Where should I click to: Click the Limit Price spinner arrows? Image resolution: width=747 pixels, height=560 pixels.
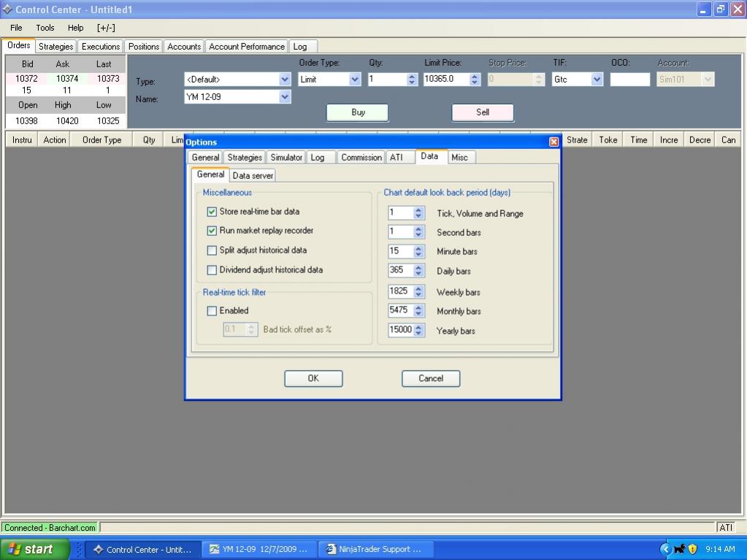point(474,80)
